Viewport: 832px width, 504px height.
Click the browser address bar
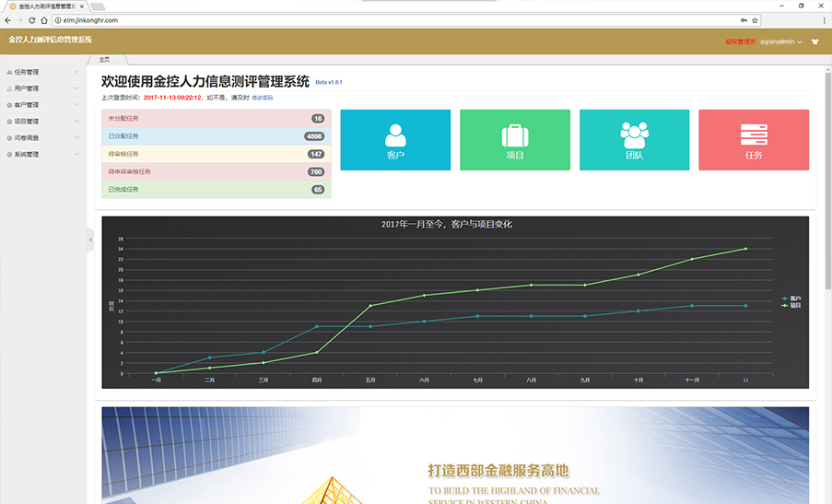click(369, 19)
